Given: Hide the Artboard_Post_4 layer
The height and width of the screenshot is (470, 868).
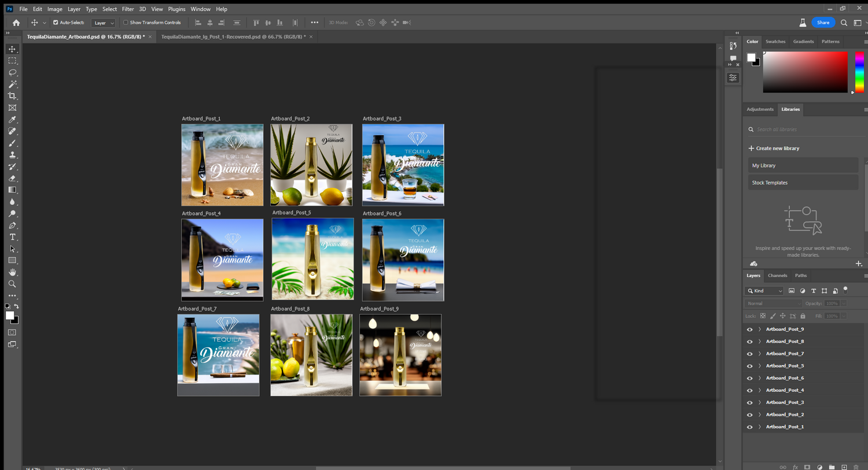Looking at the screenshot, I should 749,390.
